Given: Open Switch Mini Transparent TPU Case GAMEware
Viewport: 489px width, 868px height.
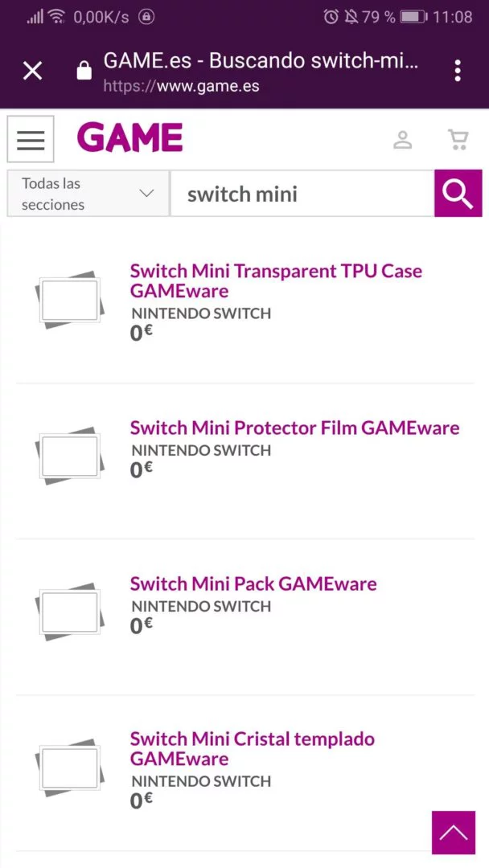Looking at the screenshot, I should [276, 280].
